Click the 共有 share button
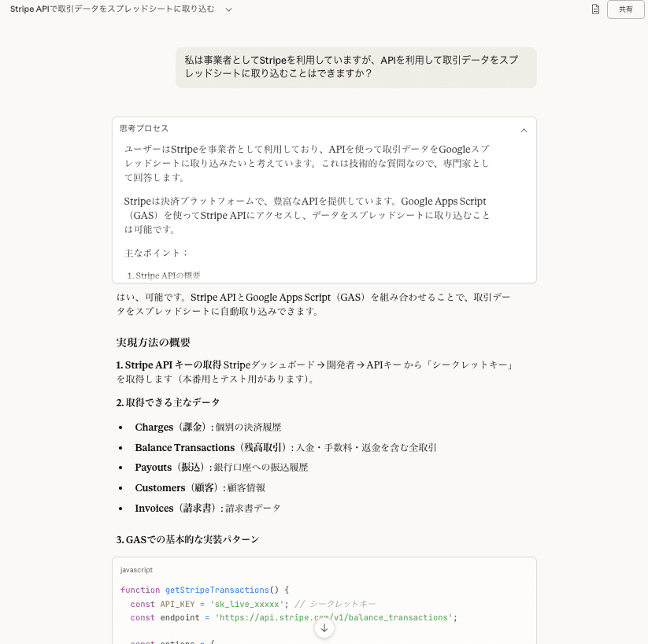The image size is (648, 644). click(x=625, y=9)
